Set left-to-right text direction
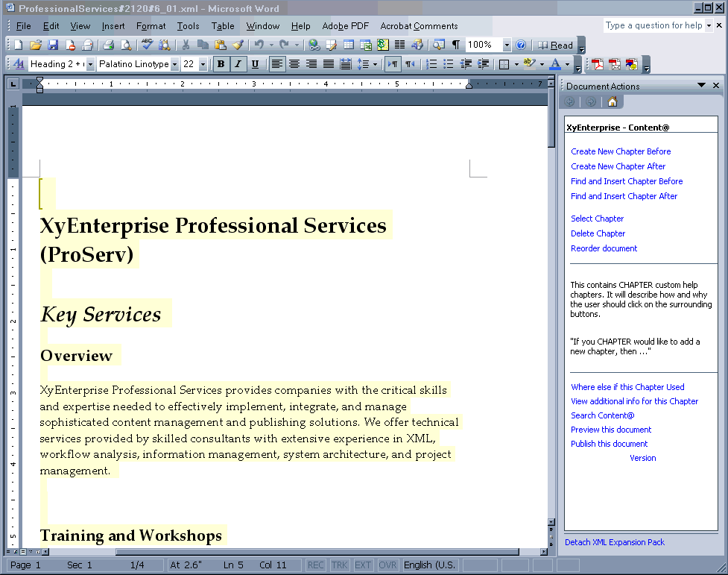The width and height of the screenshot is (728, 575). pyautogui.click(x=393, y=64)
